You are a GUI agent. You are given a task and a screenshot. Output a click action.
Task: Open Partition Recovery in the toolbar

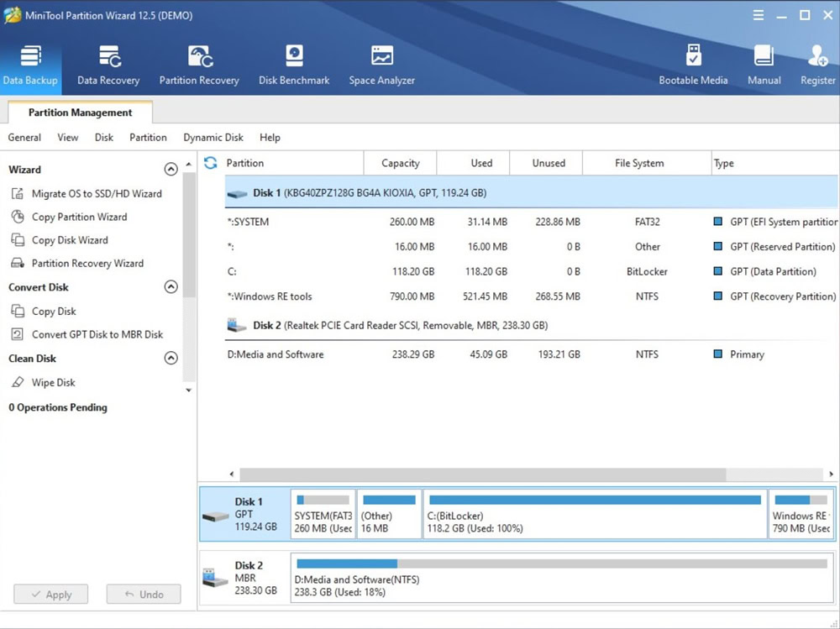[199, 66]
